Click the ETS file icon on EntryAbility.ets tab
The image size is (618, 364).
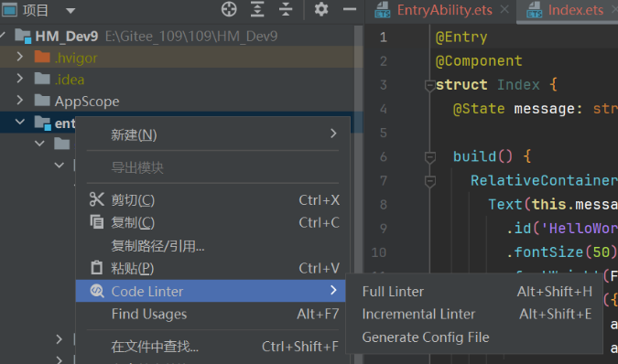383,10
